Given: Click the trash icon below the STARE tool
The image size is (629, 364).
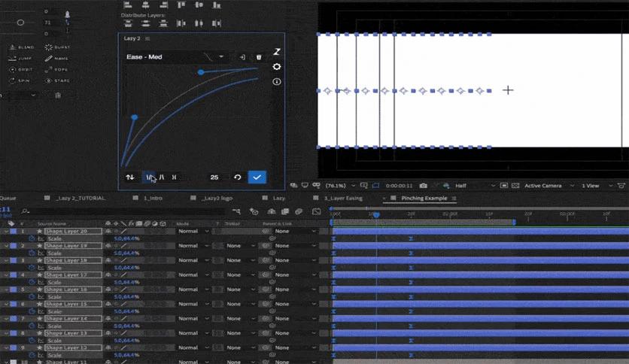Looking at the screenshot, I should (x=58, y=96).
